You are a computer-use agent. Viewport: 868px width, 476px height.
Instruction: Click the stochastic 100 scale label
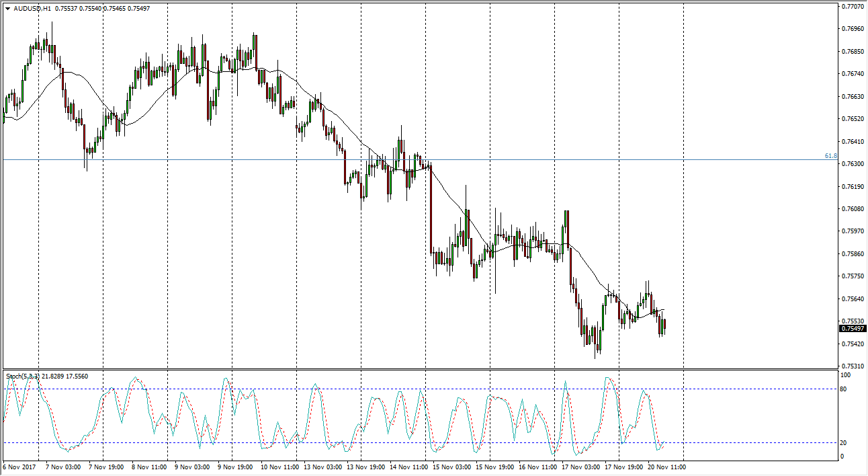(x=846, y=374)
